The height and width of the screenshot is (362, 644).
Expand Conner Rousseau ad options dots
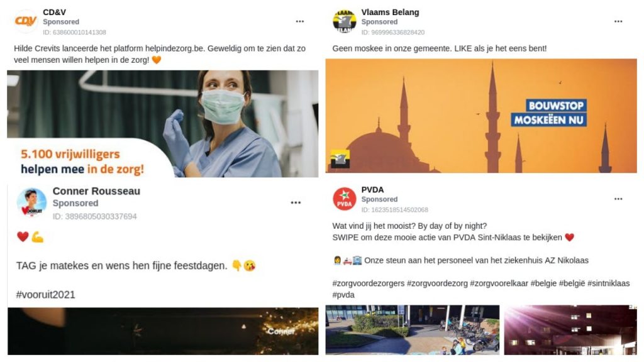click(x=296, y=203)
